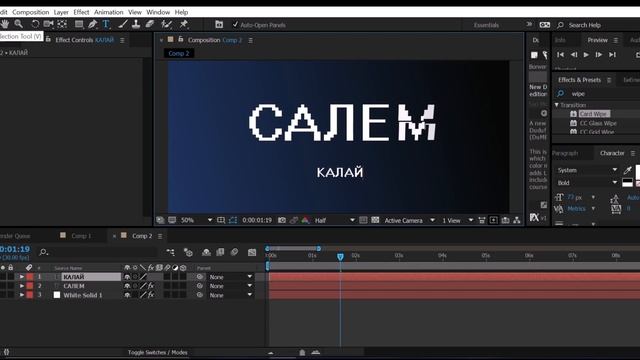Open the Animation menu

109,12
